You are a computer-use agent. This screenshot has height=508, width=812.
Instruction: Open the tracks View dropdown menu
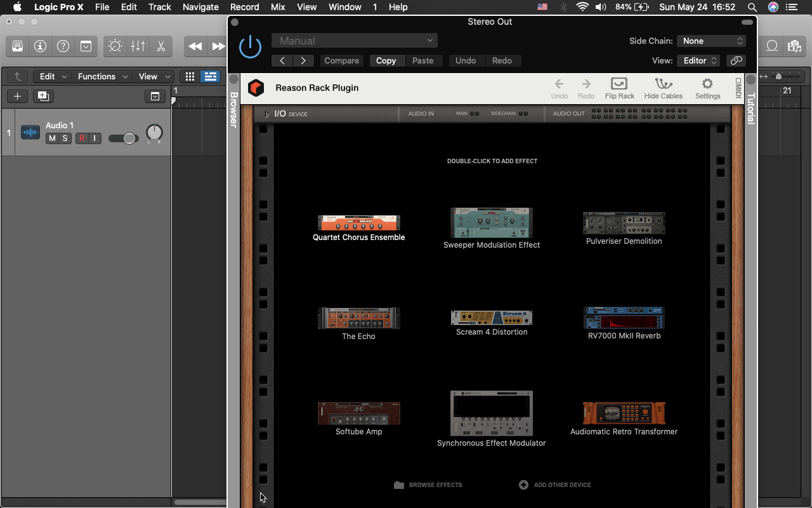point(153,77)
